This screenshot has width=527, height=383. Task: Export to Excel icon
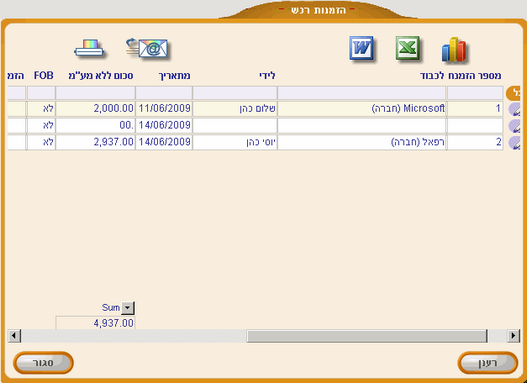(408, 49)
